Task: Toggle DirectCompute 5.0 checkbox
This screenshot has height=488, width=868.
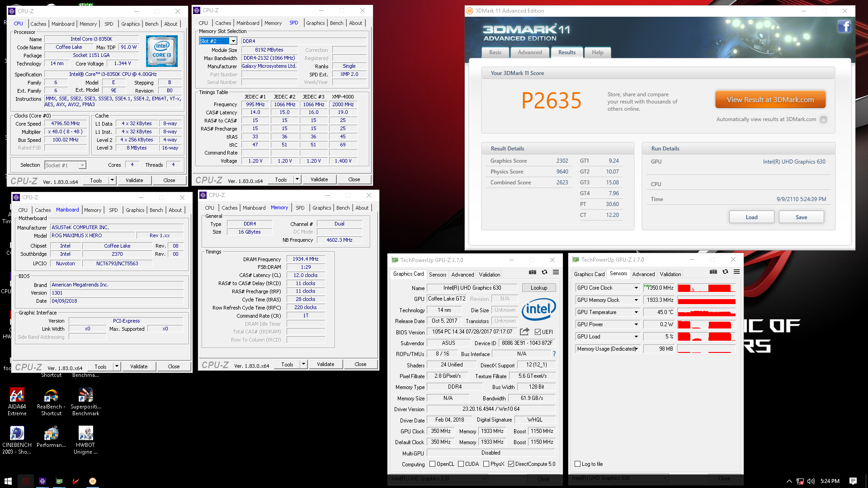Action: pos(511,464)
